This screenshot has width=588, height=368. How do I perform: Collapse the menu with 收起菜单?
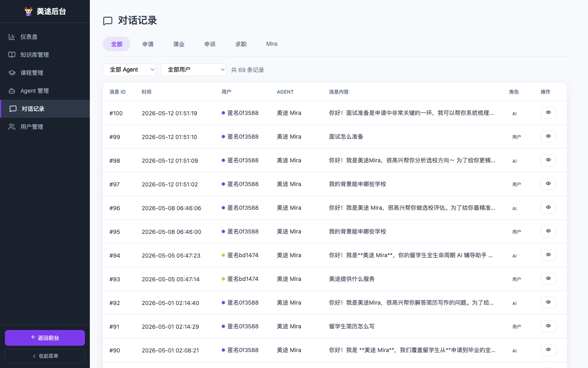click(45, 356)
